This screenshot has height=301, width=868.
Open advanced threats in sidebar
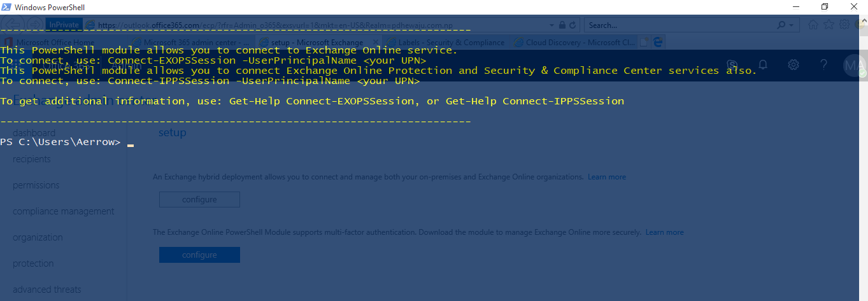[x=47, y=290]
